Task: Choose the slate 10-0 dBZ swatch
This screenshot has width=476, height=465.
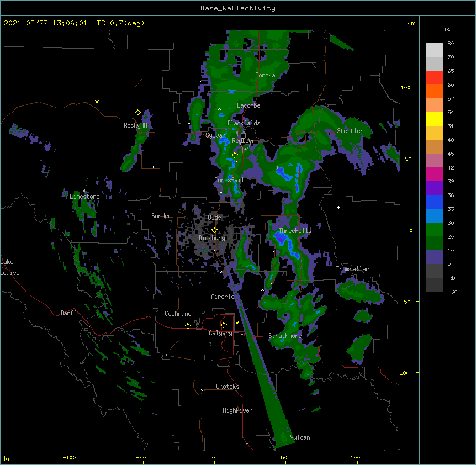Action: (x=434, y=257)
